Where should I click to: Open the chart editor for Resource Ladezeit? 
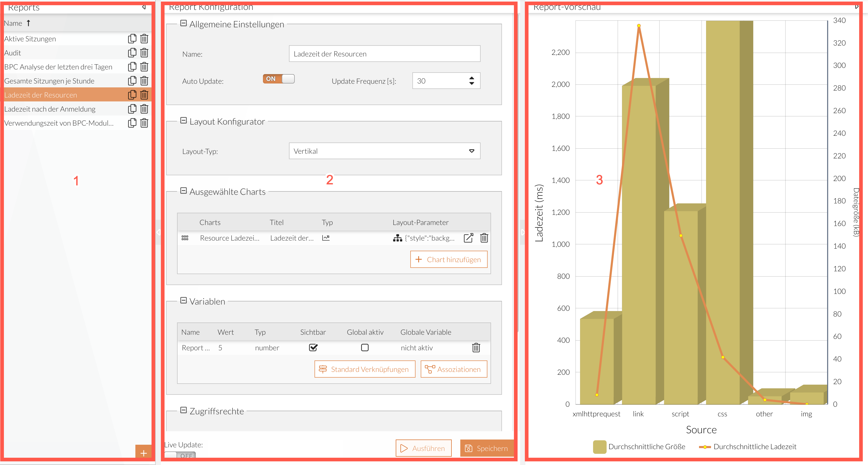(468, 238)
